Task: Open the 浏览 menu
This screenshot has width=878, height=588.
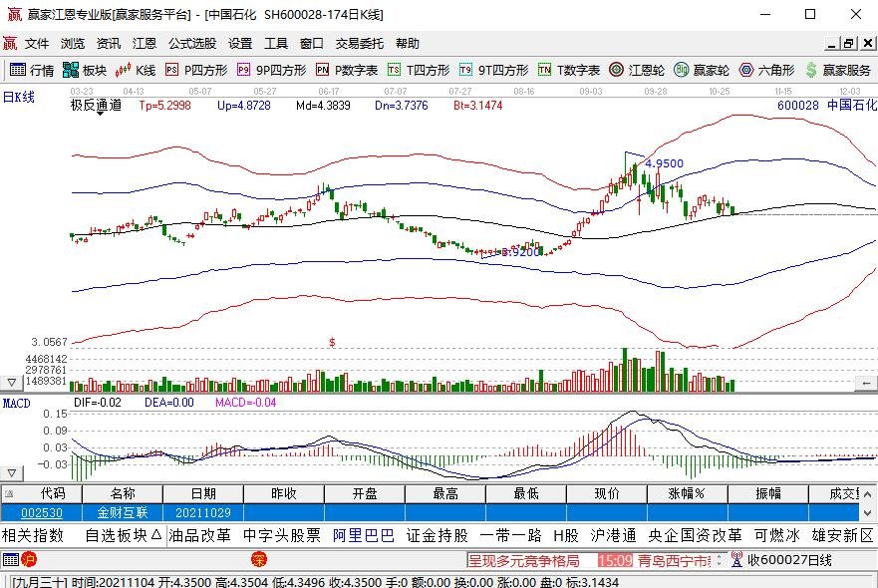Action: pyautogui.click(x=73, y=43)
